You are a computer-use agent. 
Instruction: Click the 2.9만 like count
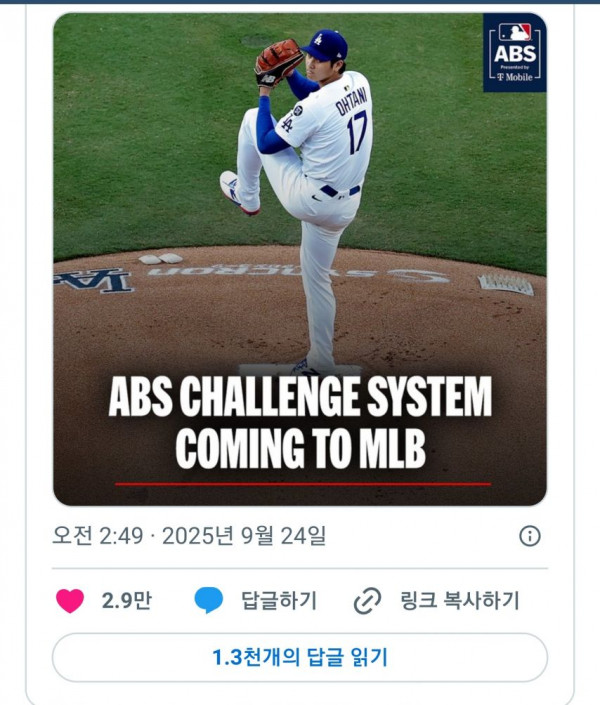127,601
